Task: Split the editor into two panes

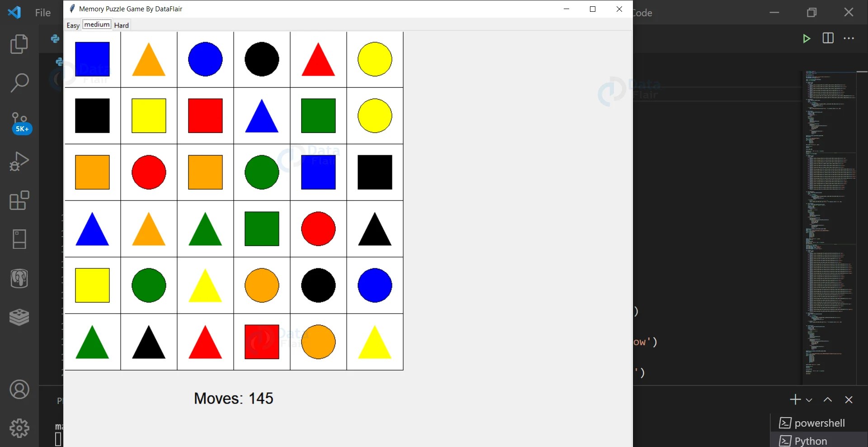Action: (829, 39)
